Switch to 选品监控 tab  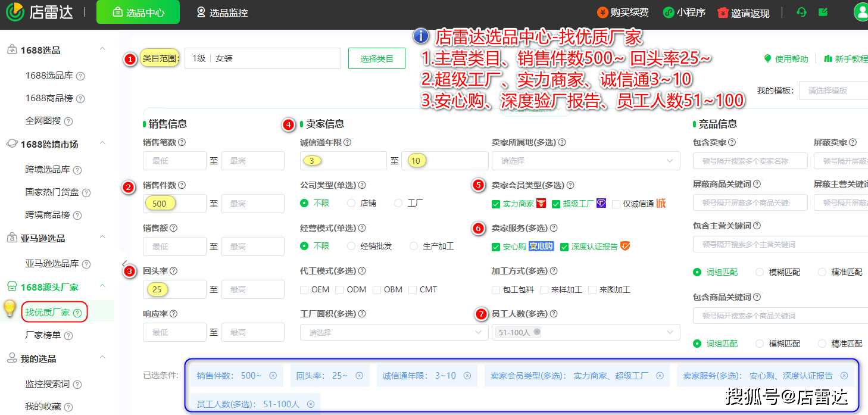pyautogui.click(x=222, y=12)
